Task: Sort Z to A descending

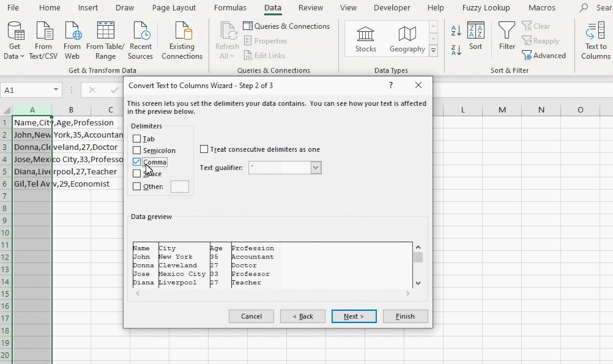Action: point(456,50)
